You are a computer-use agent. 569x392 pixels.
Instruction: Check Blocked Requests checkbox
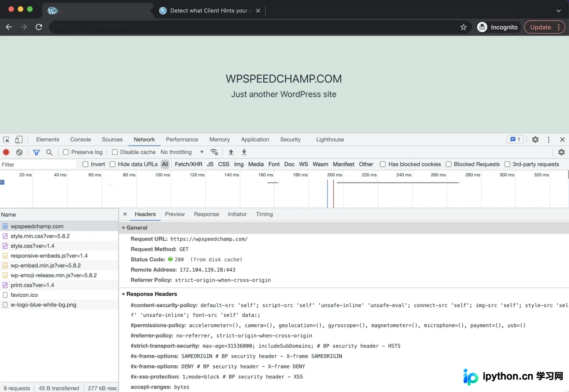coord(448,164)
